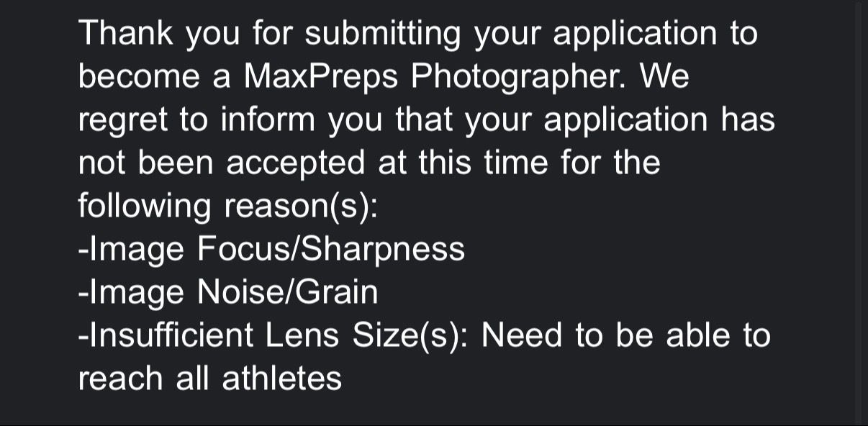
Task: Click the word "MaxPreps"
Action: (x=320, y=78)
